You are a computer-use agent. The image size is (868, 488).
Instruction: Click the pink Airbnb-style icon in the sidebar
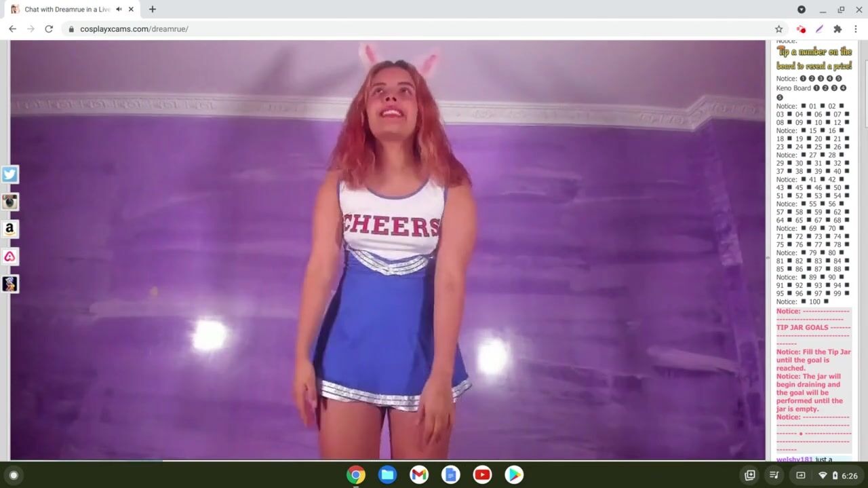[9, 257]
